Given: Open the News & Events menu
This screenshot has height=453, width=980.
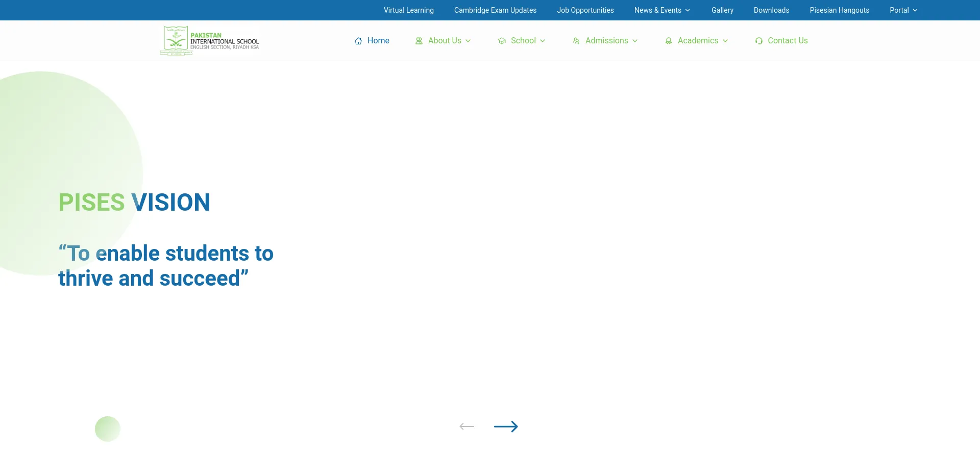Looking at the screenshot, I should [x=658, y=10].
